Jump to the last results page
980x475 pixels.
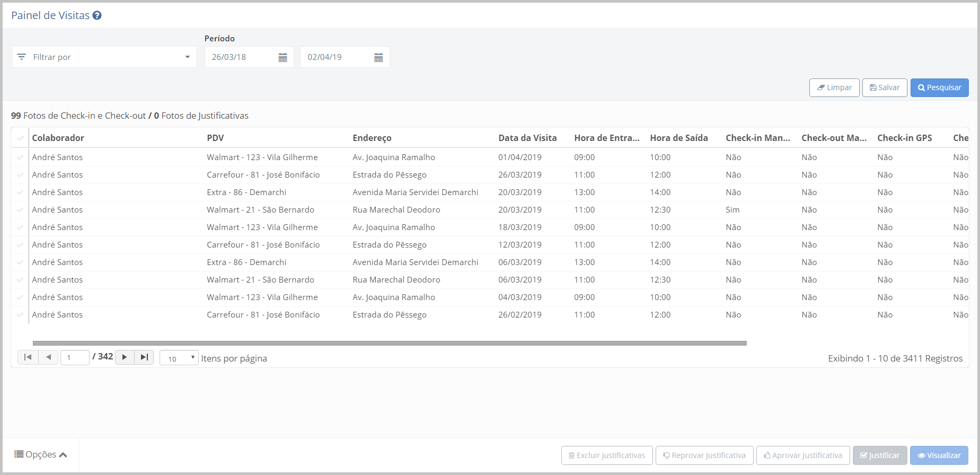coord(144,357)
